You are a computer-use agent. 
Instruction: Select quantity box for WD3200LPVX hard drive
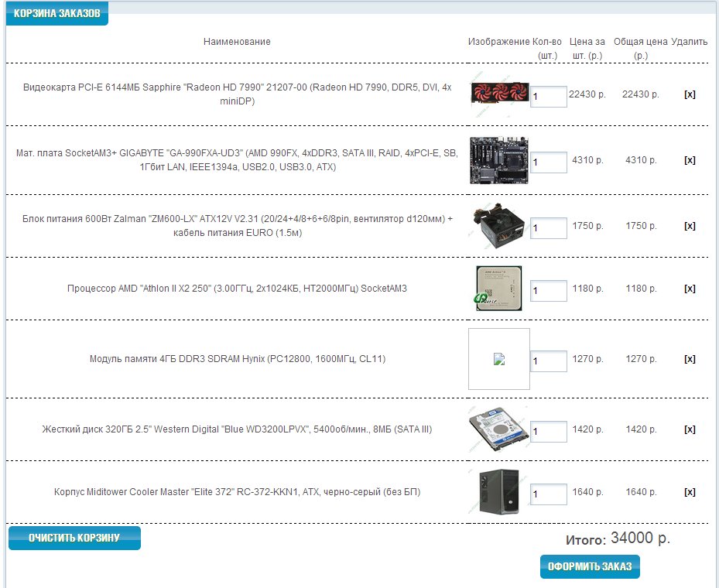pos(549,432)
